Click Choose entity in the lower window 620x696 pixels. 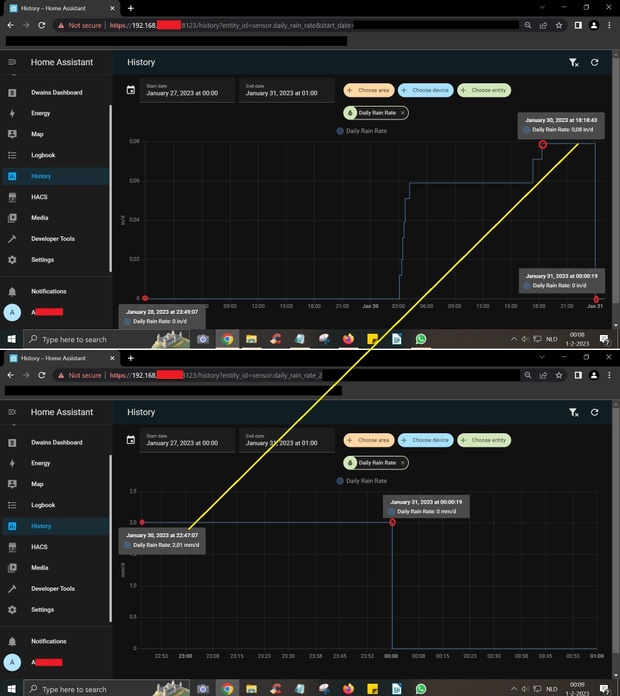484,440
